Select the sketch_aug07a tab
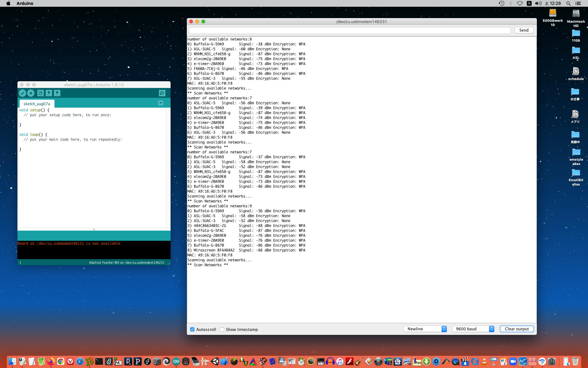This screenshot has height=368, width=588. point(37,104)
